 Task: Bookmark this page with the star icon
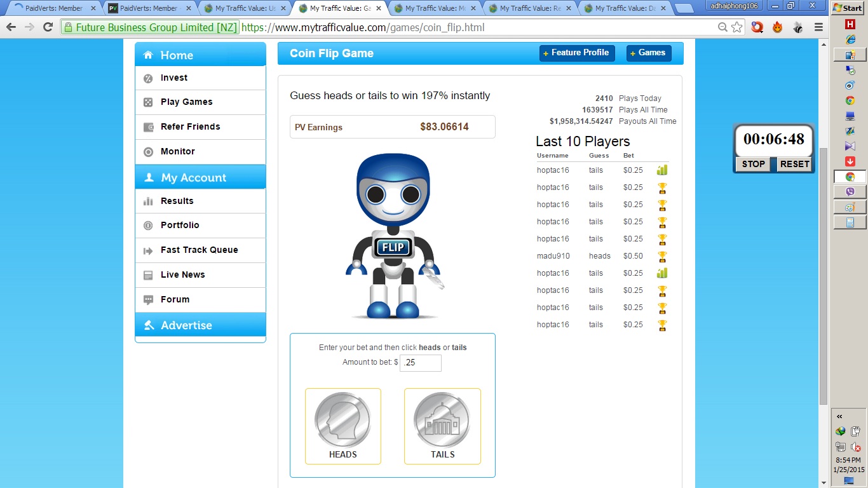click(x=736, y=27)
